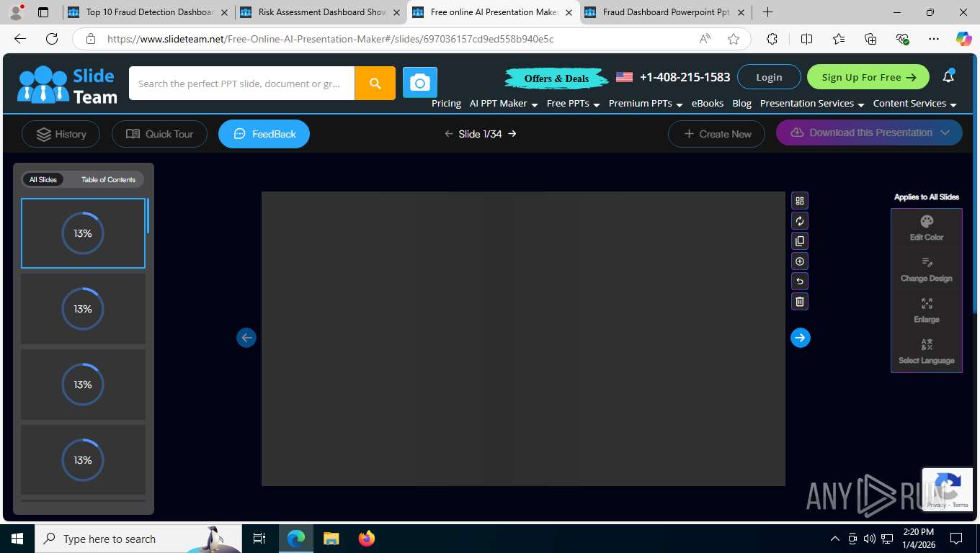Click the right arrow next to Slide 1/34

click(x=512, y=134)
